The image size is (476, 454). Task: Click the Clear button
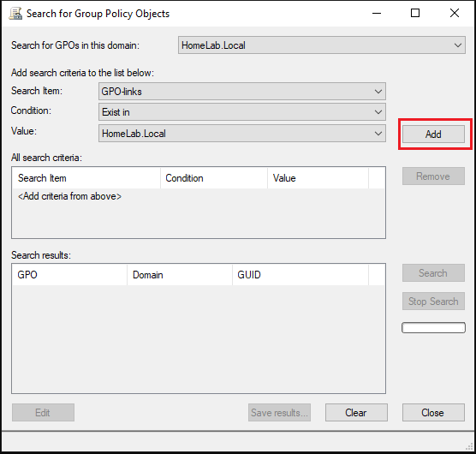pyautogui.click(x=356, y=412)
